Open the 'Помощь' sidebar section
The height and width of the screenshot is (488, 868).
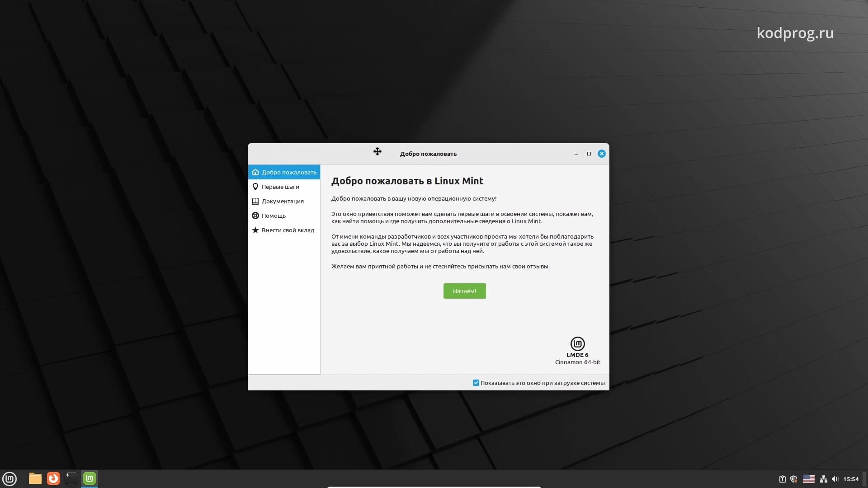point(284,216)
